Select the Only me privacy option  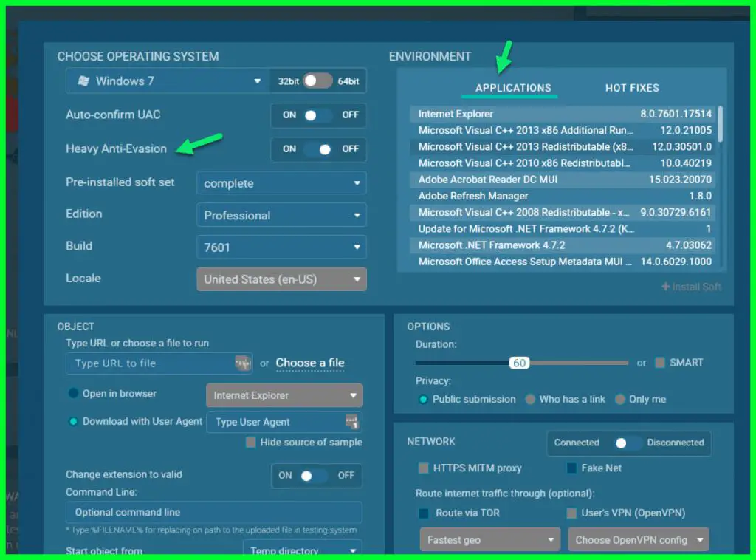[x=620, y=399]
